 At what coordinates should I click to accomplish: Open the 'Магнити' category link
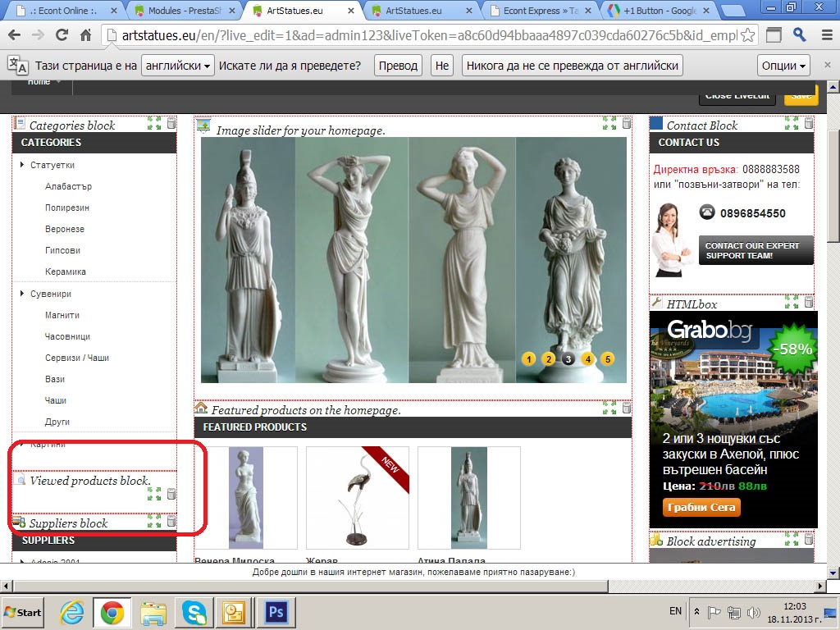coord(62,315)
